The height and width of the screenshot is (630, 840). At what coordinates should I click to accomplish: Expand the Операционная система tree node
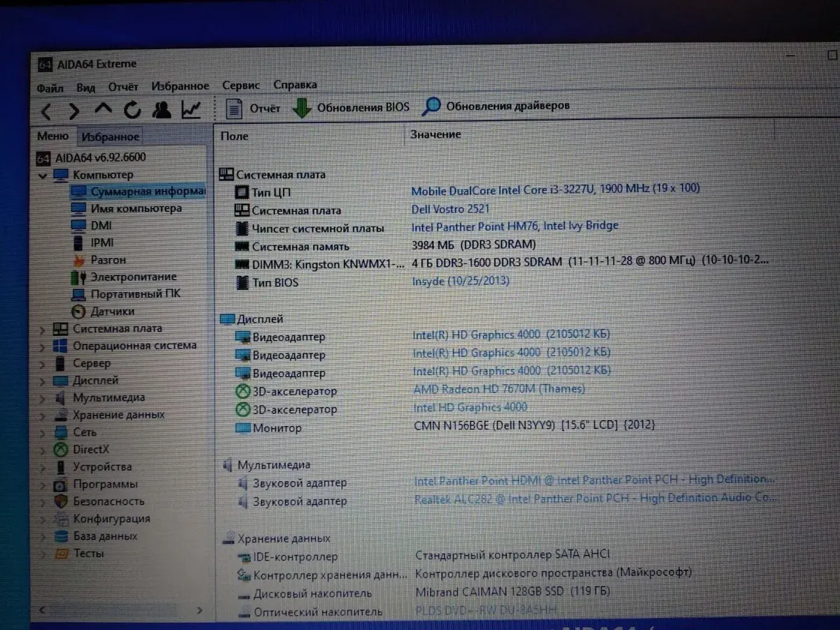(x=43, y=346)
